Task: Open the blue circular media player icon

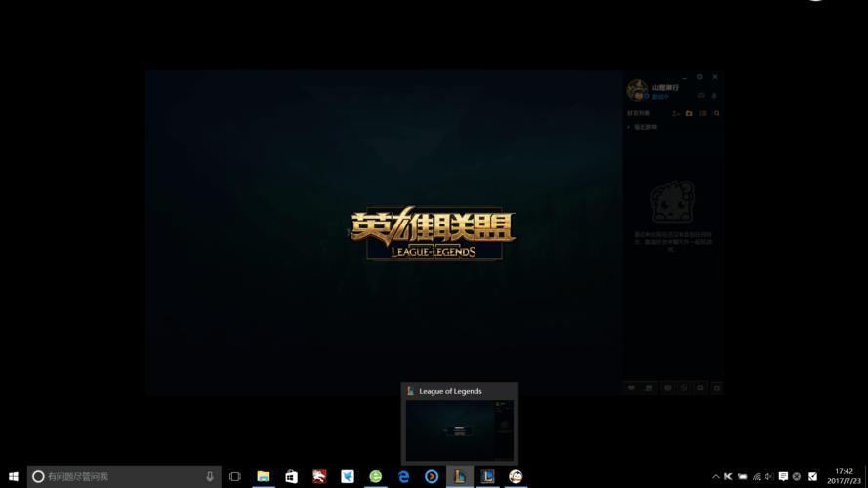Action: 432,476
